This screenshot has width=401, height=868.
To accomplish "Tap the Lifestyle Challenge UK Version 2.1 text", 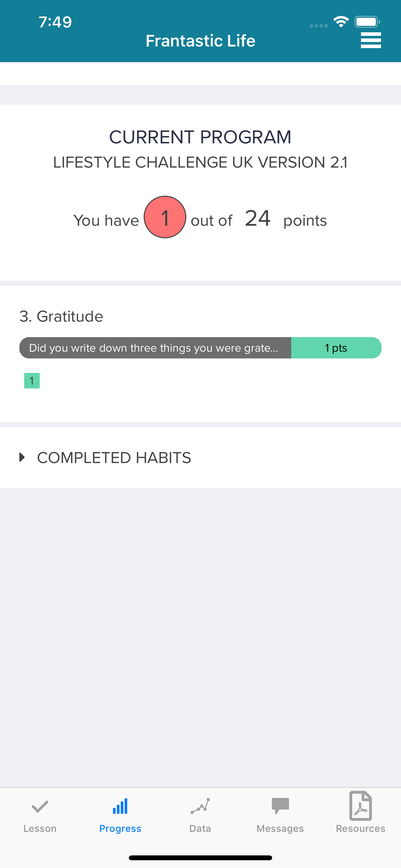I will [x=200, y=162].
